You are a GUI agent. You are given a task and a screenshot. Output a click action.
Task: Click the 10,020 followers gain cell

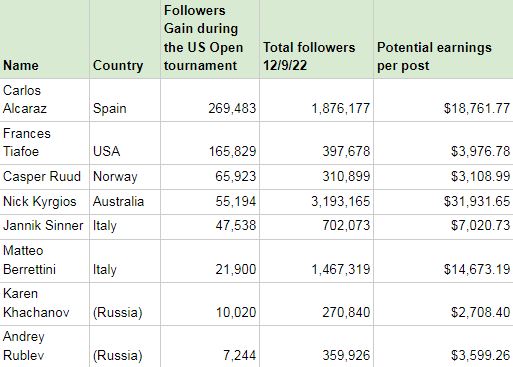210,304
